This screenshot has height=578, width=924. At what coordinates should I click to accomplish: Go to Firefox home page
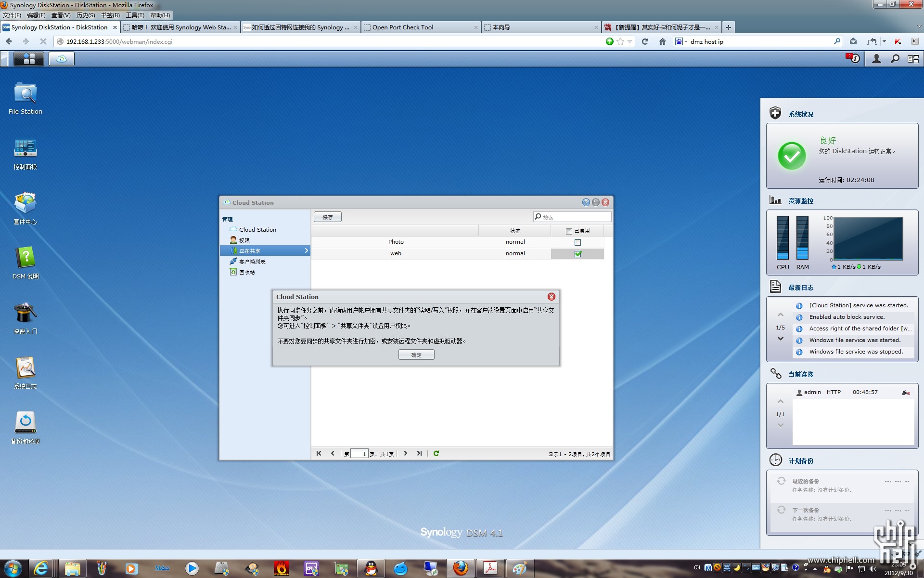tap(663, 41)
